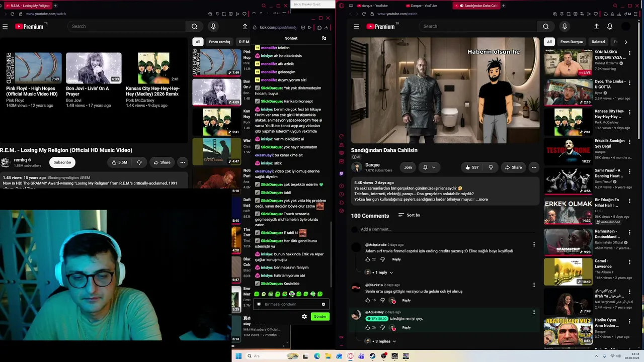The width and height of the screenshot is (644, 362).
Task: Reload the youtube.com page in the right browser
Action: tap(363, 14)
